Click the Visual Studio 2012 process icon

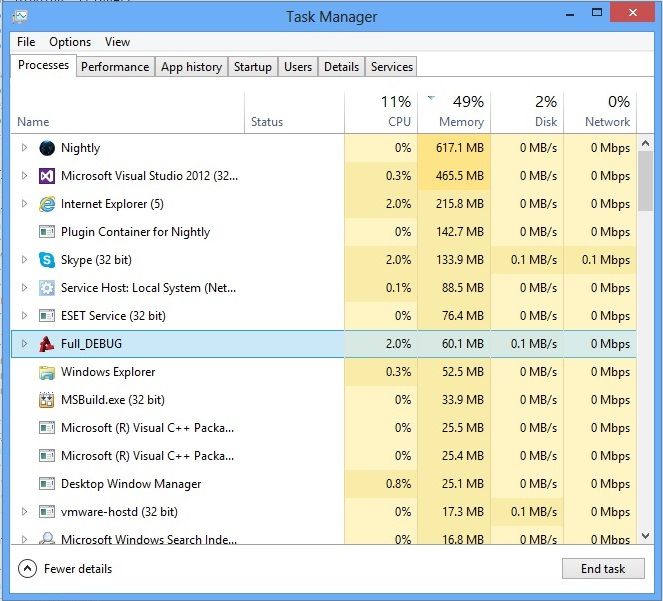[x=46, y=176]
